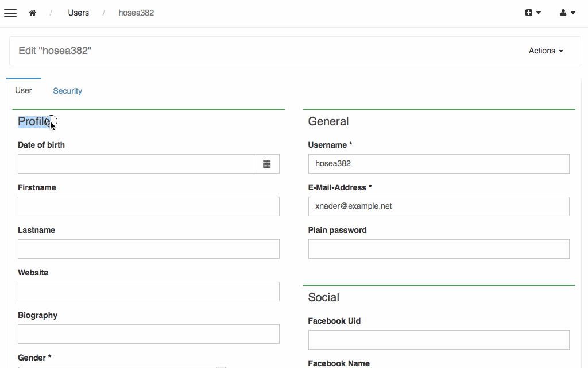
Task: Focus the Plain password field
Action: click(439, 249)
